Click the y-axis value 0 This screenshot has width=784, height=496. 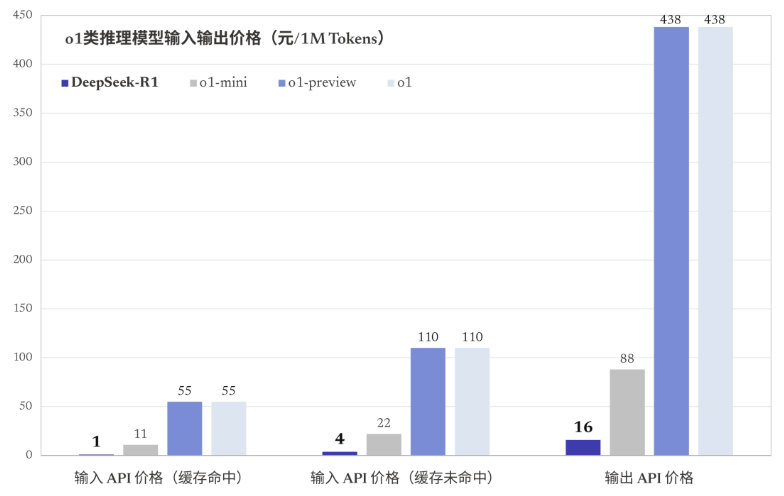pos(29,455)
